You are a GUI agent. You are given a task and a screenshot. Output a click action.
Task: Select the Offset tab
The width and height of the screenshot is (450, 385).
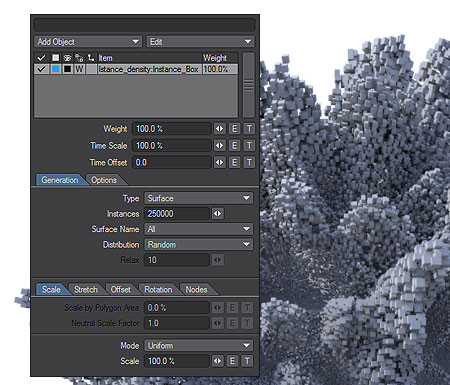tap(121, 289)
